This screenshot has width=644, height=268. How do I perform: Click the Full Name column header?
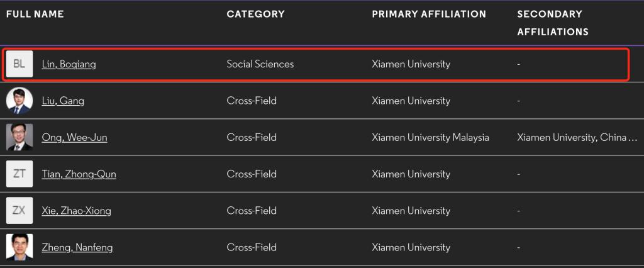pos(35,14)
